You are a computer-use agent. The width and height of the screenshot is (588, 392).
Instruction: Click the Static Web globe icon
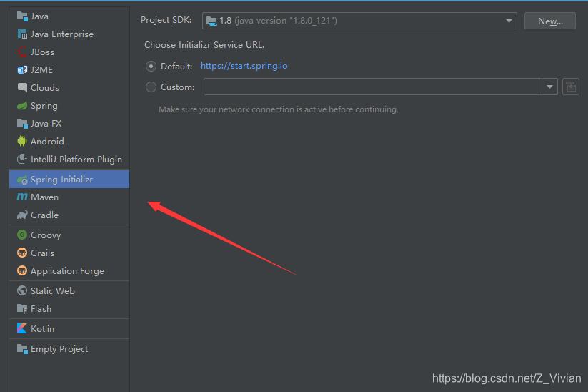click(x=22, y=291)
